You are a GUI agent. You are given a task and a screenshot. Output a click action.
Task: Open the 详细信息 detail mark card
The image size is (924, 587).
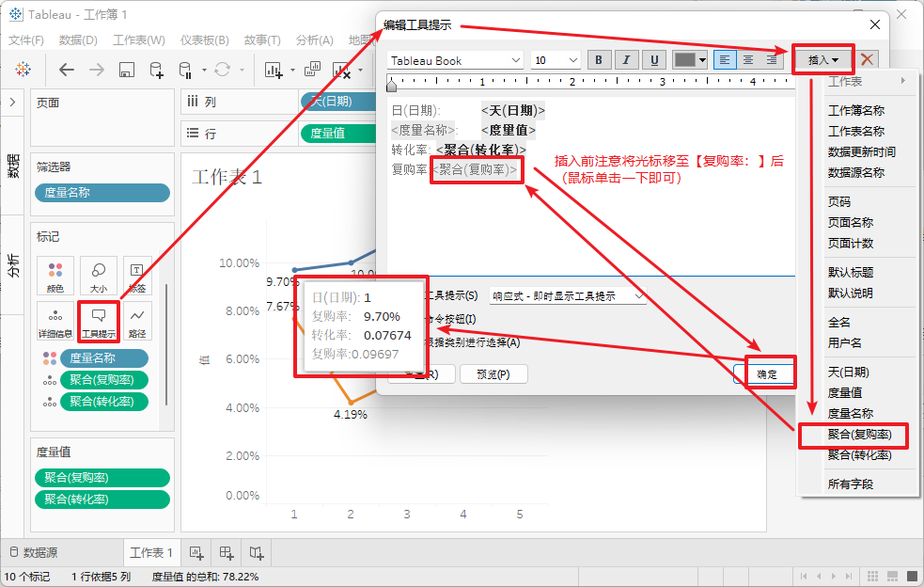point(55,321)
